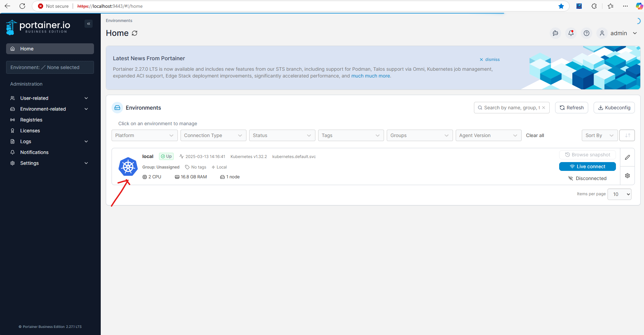This screenshot has width=644, height=335.
Task: Click the Disconnected status text
Action: click(588, 178)
